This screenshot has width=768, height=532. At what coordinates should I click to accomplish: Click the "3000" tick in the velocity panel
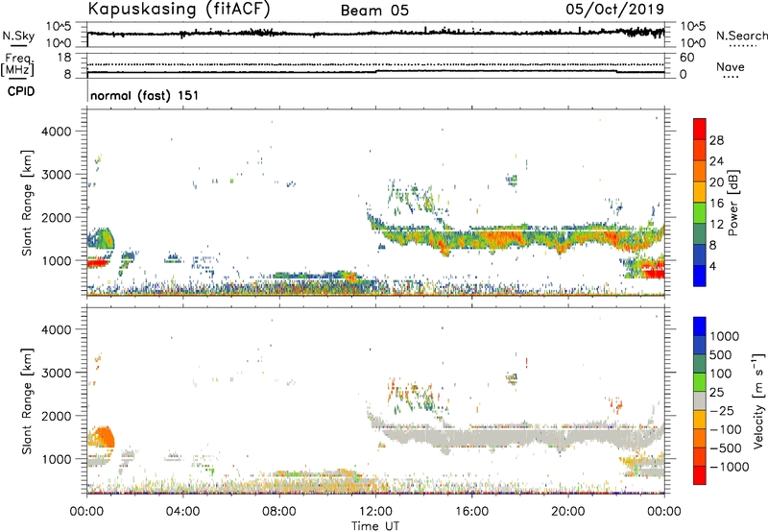(57, 373)
